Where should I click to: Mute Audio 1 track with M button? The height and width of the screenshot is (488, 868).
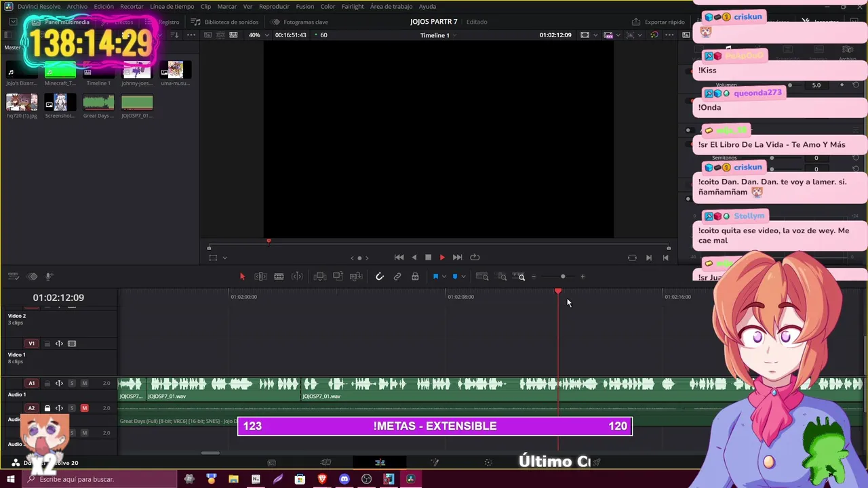pos(84,384)
